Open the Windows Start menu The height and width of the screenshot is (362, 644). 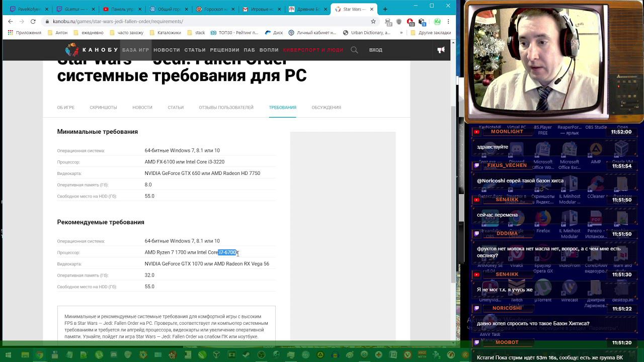click(x=9, y=354)
